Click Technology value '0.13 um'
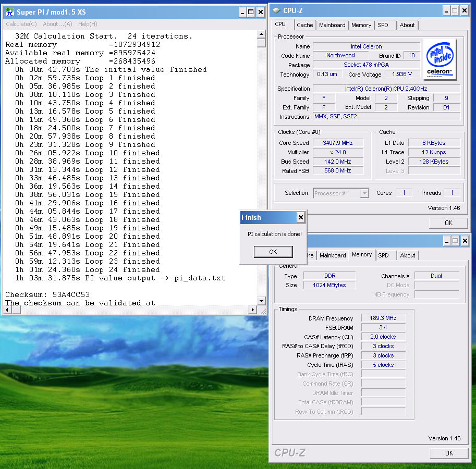 coord(327,74)
